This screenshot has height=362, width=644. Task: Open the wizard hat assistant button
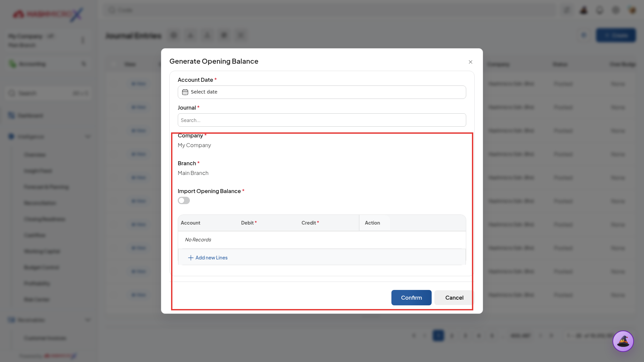coord(623,341)
